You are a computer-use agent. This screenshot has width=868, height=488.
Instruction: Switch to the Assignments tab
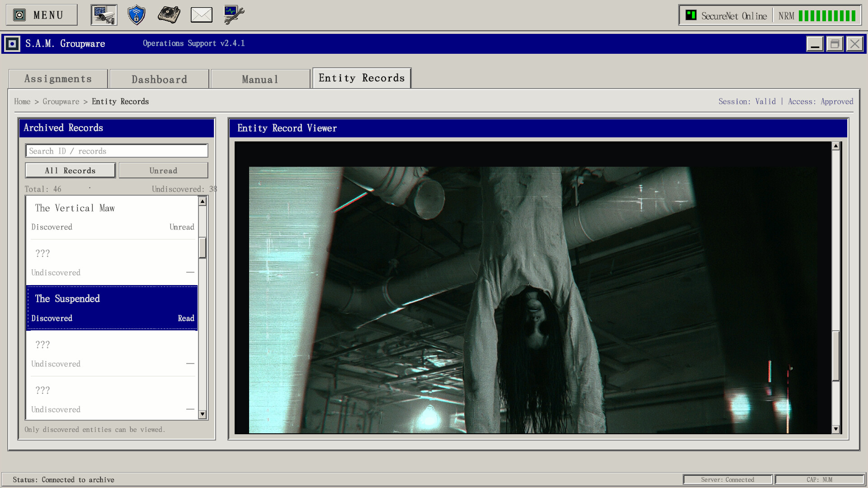[58, 79]
